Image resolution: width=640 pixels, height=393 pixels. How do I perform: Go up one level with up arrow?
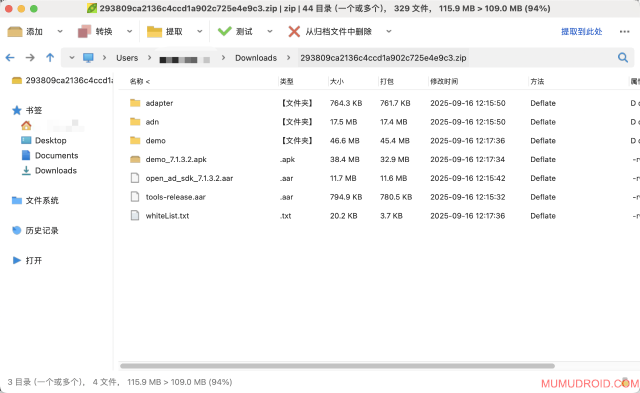click(x=50, y=58)
